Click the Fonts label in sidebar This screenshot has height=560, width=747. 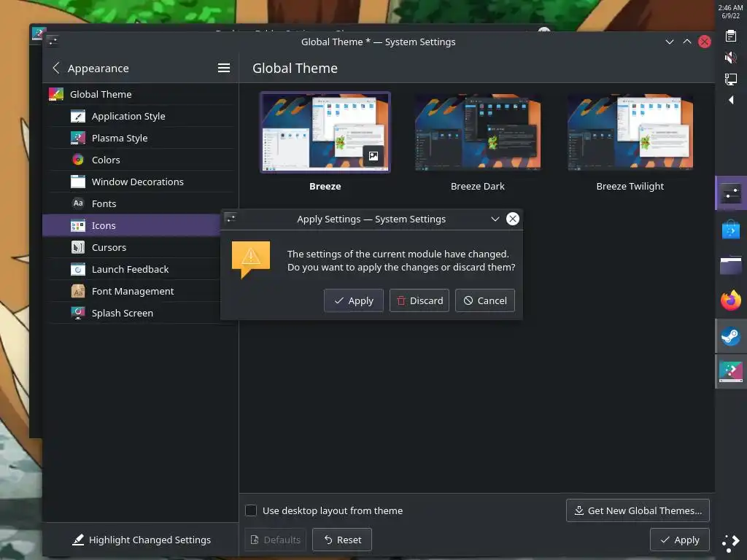coord(104,204)
